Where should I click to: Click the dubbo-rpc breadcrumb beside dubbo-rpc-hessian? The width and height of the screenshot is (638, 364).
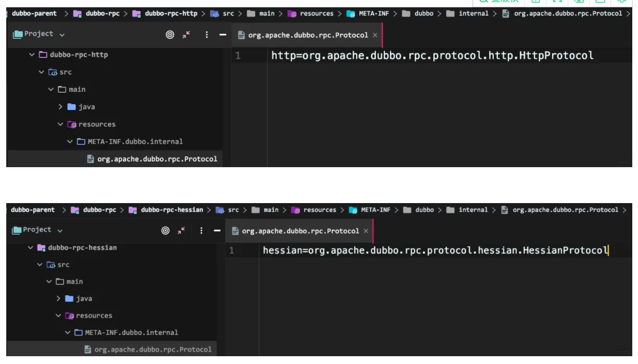click(94, 210)
